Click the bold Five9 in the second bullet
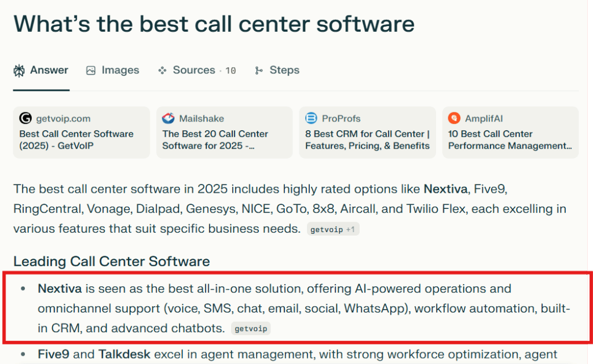 point(53,354)
